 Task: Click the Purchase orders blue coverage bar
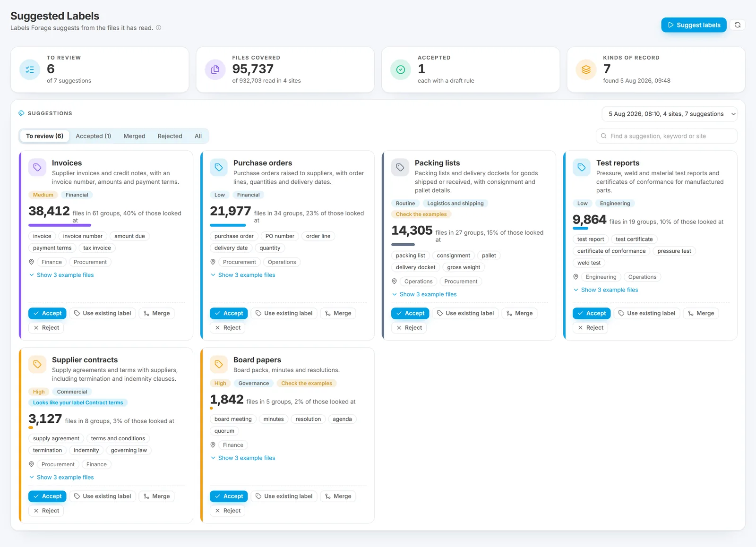[x=228, y=225]
